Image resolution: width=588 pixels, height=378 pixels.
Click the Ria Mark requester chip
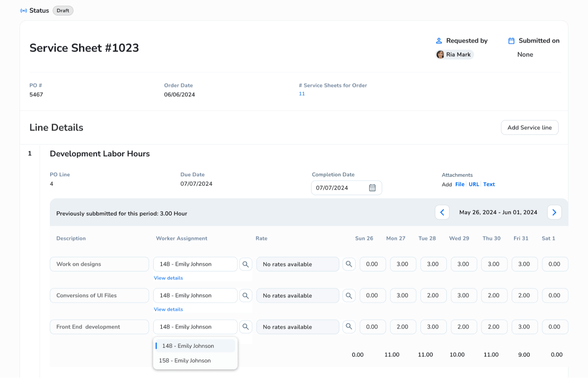[455, 54]
